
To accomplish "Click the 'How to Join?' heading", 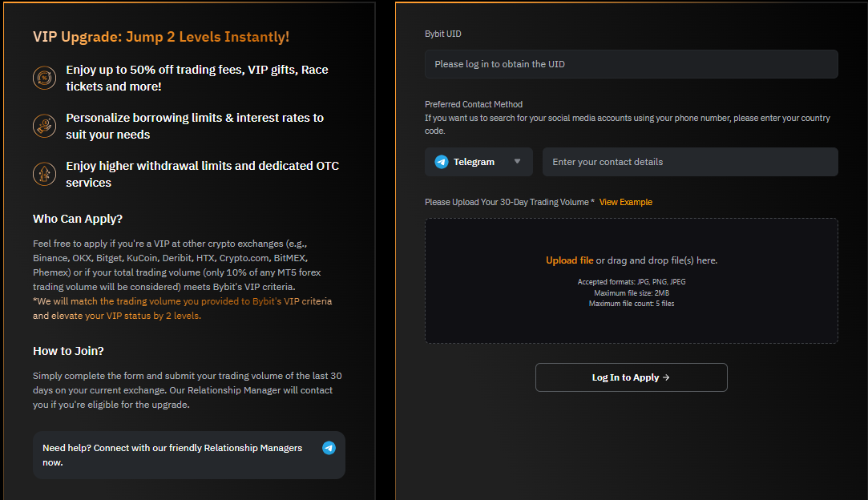I will (68, 351).
